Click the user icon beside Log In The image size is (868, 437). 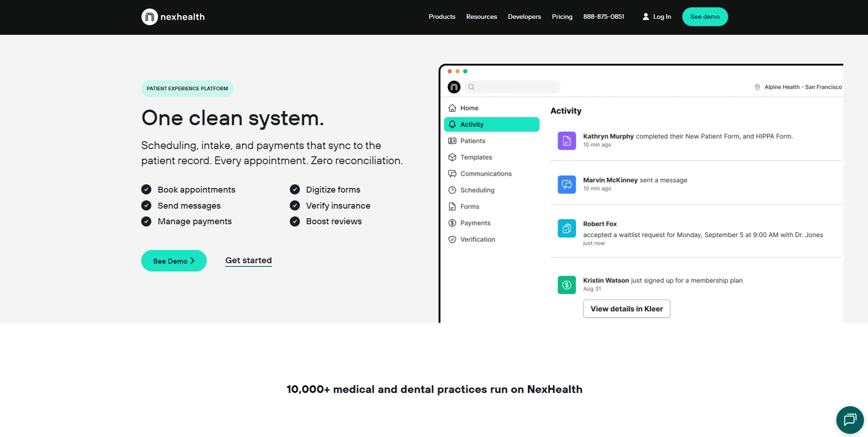pyautogui.click(x=646, y=17)
